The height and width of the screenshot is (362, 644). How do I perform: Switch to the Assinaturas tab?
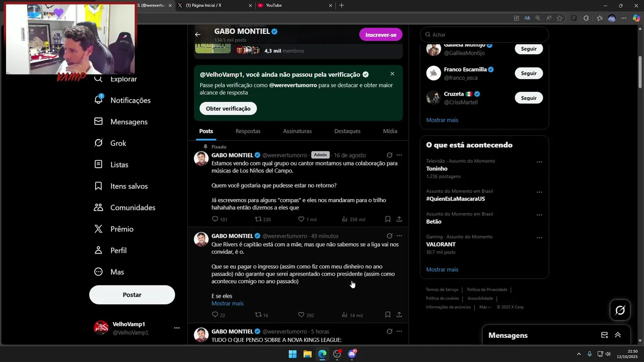297,131
